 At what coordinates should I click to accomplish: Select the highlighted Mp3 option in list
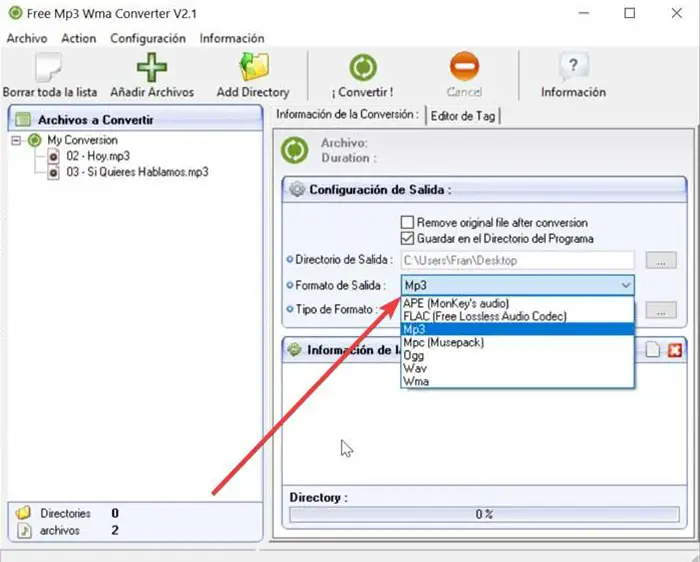pyautogui.click(x=517, y=329)
